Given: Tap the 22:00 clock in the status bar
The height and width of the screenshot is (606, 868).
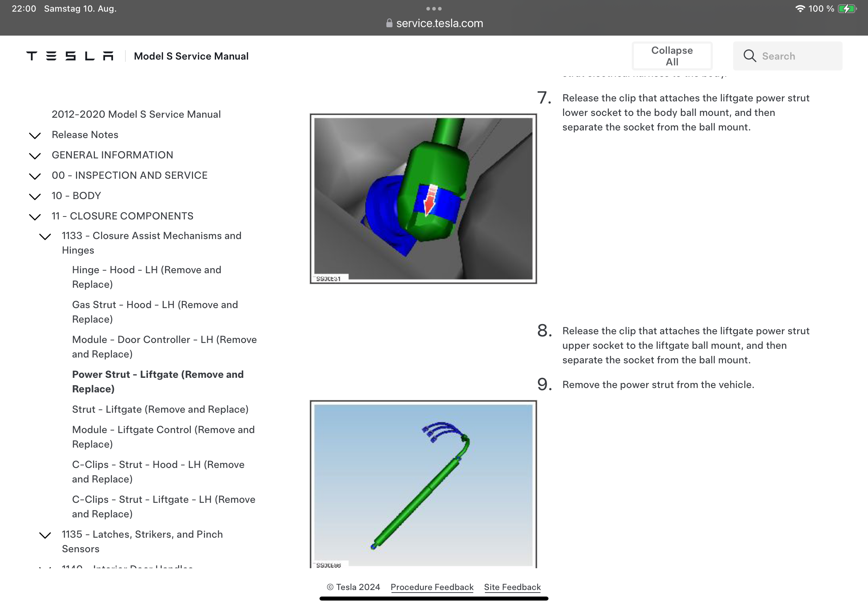Looking at the screenshot, I should click(24, 8).
